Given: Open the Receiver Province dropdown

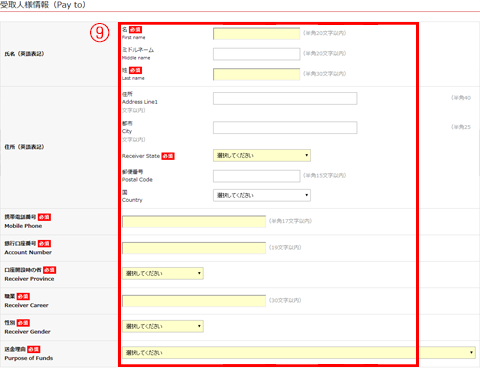Looking at the screenshot, I should 163,273.
